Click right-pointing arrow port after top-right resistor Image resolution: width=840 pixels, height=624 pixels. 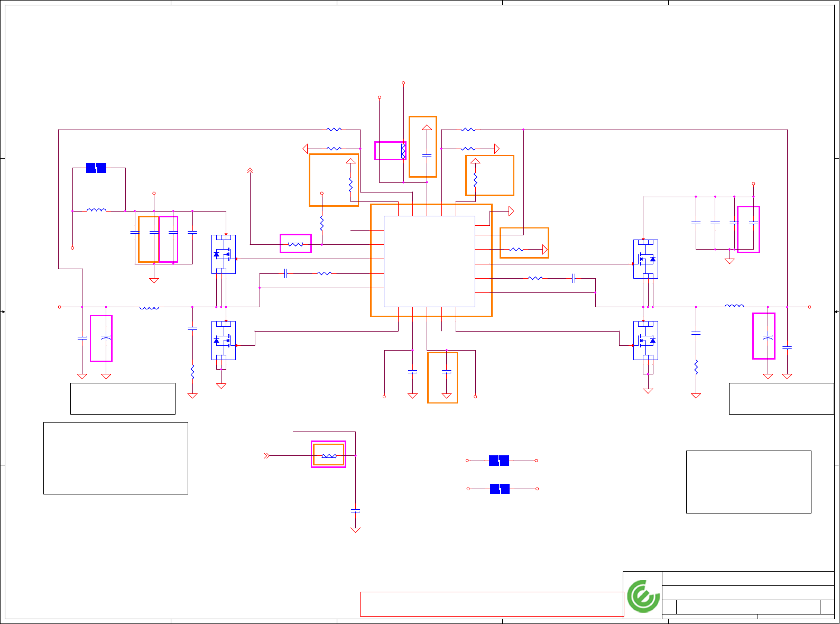point(497,149)
